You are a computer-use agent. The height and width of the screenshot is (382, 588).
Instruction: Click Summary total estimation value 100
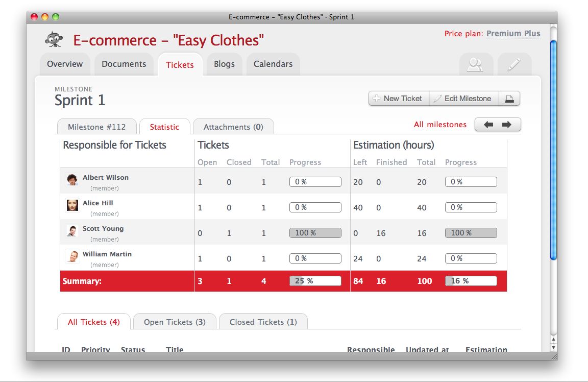pyautogui.click(x=425, y=281)
